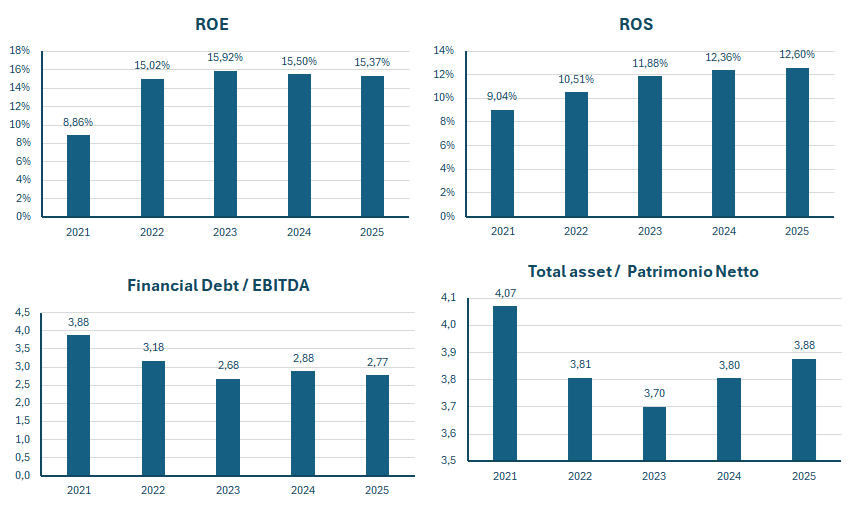Select the 2024 bar in Financial Debt chart
Image resolution: width=857 pixels, height=520 pixels.
tap(303, 424)
